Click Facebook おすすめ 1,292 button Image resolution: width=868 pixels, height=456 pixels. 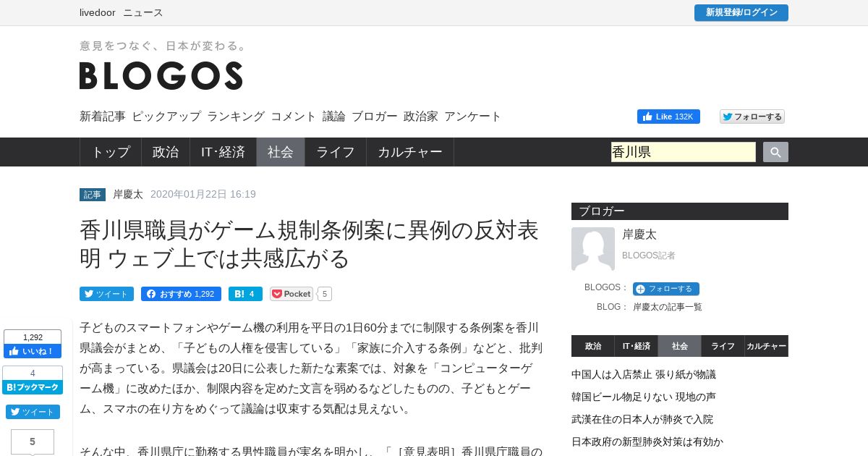(181, 294)
